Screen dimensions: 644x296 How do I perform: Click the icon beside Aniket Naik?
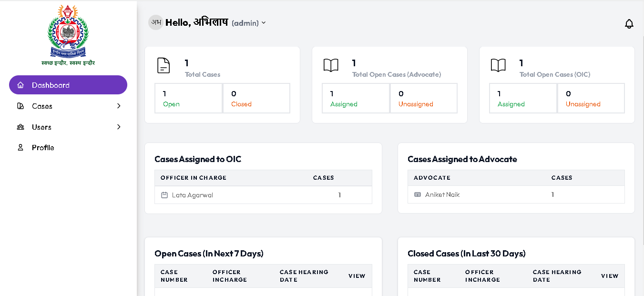click(418, 194)
